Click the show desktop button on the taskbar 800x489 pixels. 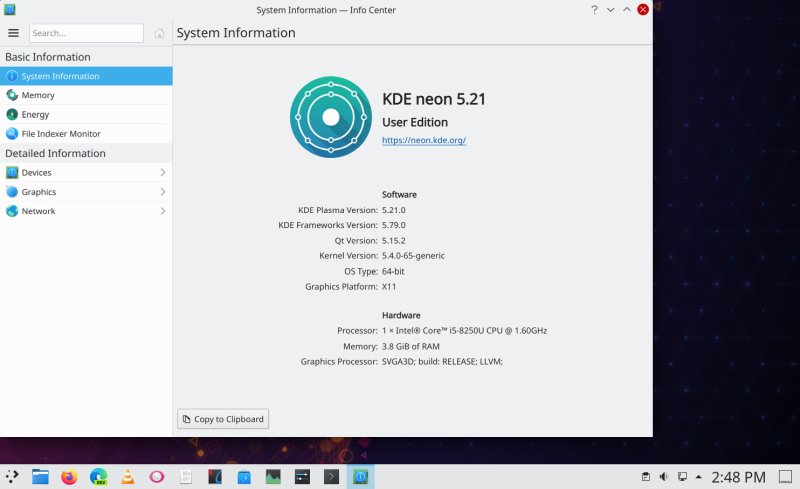[785, 477]
